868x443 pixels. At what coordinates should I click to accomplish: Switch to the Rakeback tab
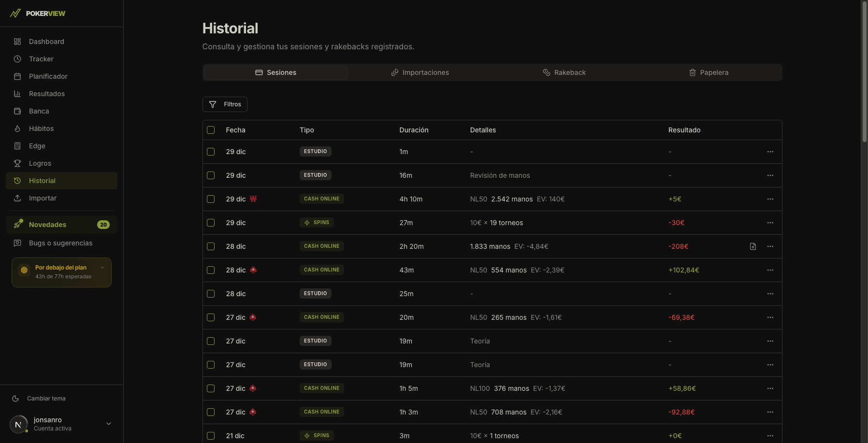564,72
